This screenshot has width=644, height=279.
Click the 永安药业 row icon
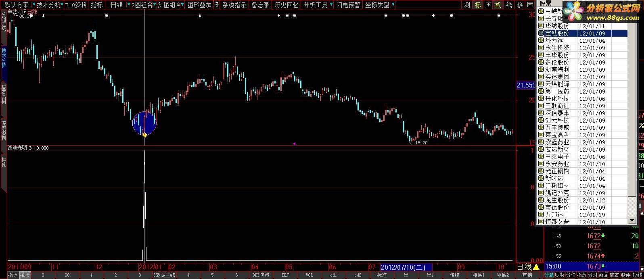(541, 164)
